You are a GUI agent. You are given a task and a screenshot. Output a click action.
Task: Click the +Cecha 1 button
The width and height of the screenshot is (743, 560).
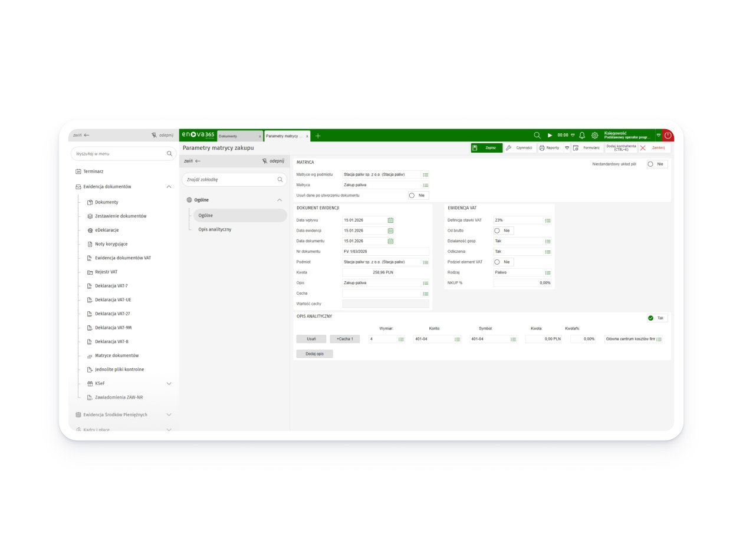(x=345, y=339)
